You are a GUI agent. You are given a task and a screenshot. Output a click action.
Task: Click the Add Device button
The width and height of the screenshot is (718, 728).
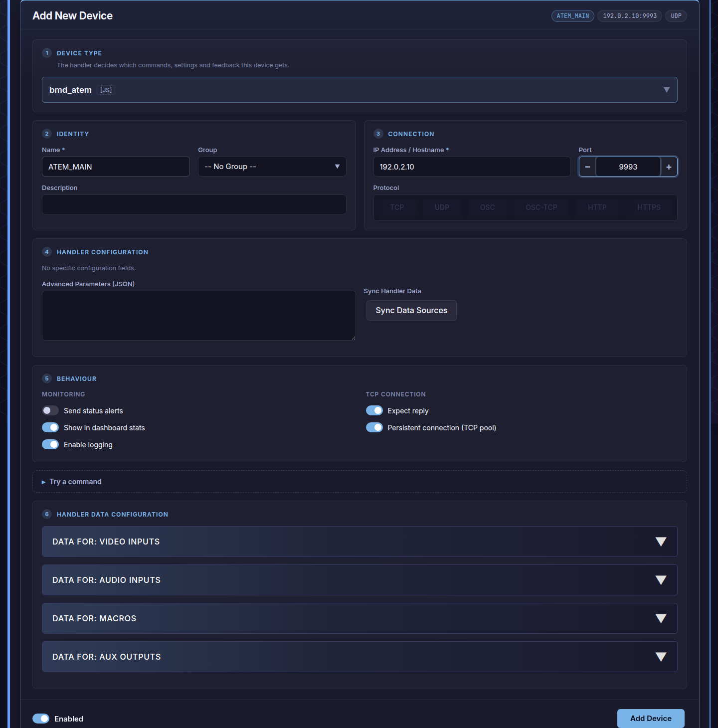[x=651, y=719]
